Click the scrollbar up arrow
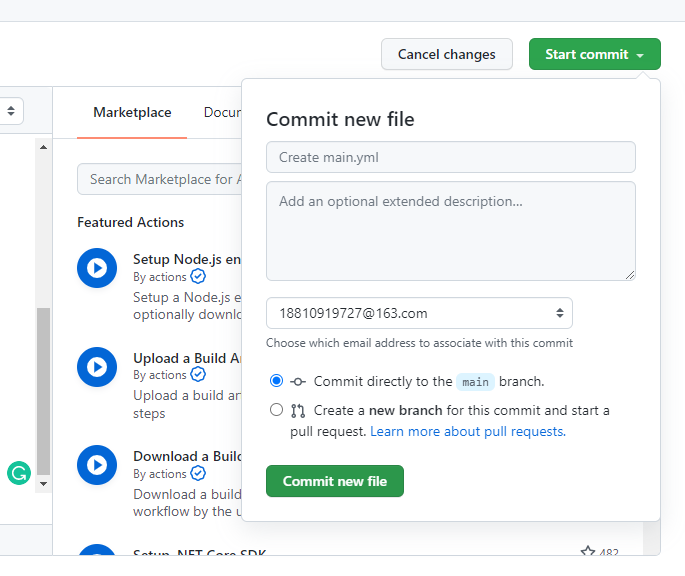 (x=43, y=147)
